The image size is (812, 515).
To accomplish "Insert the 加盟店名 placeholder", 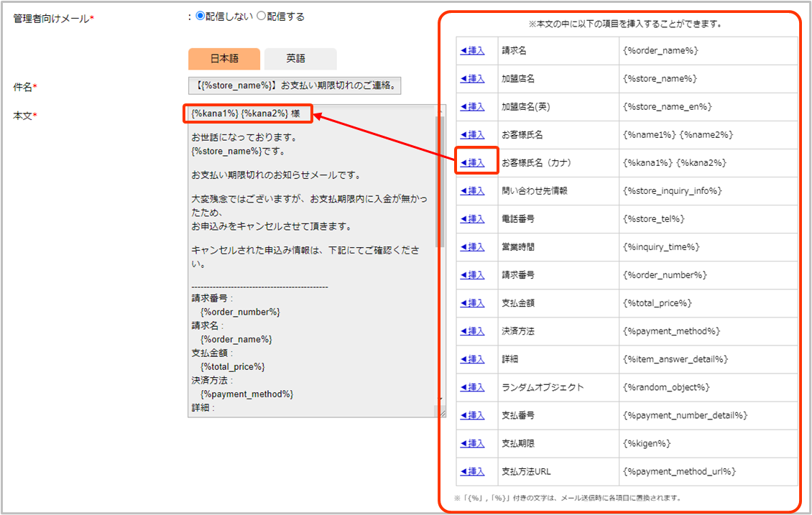I will (x=472, y=79).
